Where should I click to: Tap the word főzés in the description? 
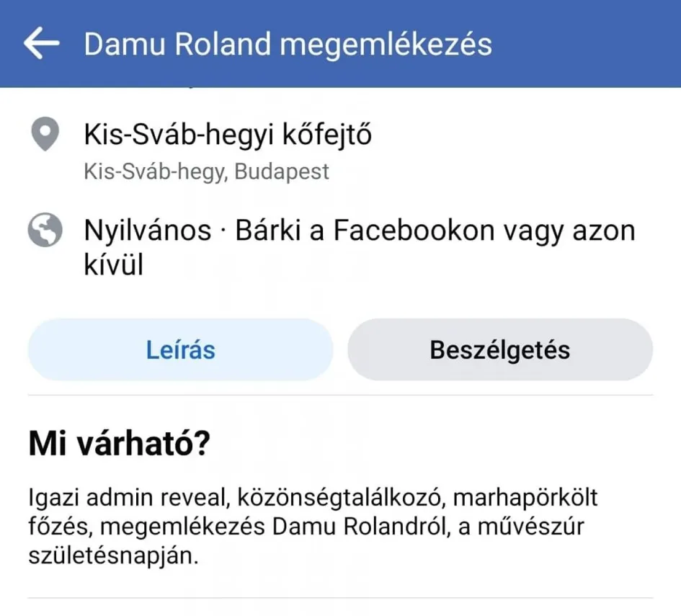(59, 527)
